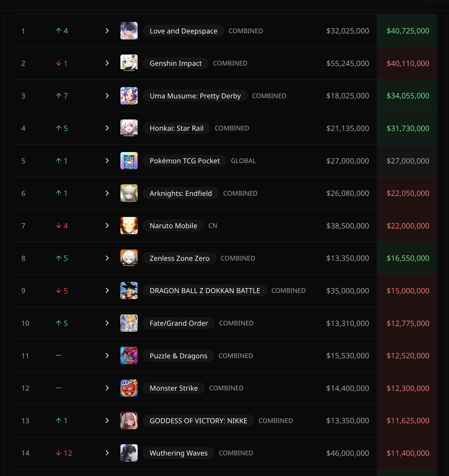Open the Uma Musume game icon
The height and width of the screenshot is (476, 449).
(129, 96)
